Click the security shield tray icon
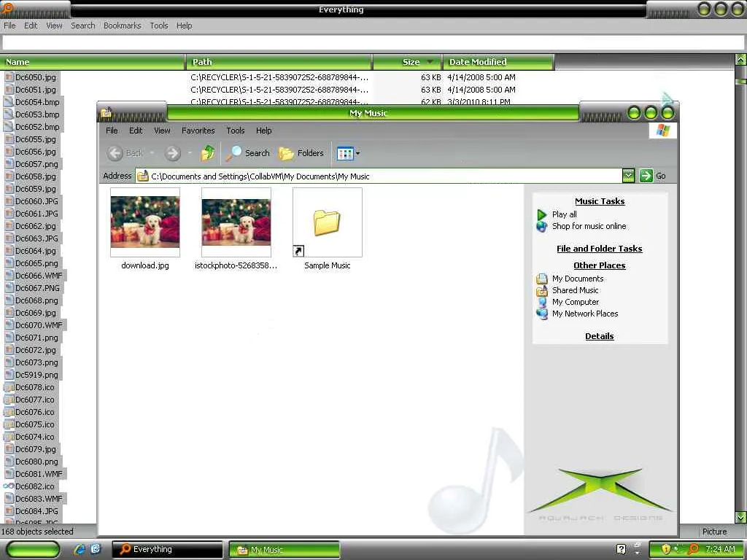747x560 pixels. (666, 550)
